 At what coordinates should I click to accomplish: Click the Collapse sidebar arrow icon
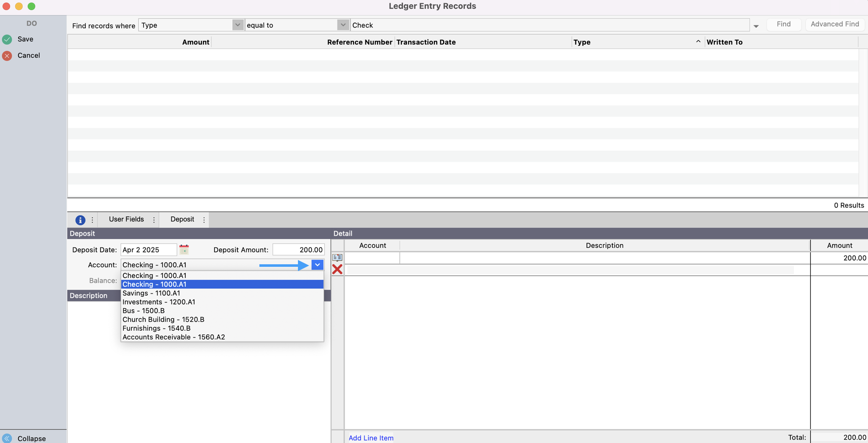pyautogui.click(x=7, y=438)
